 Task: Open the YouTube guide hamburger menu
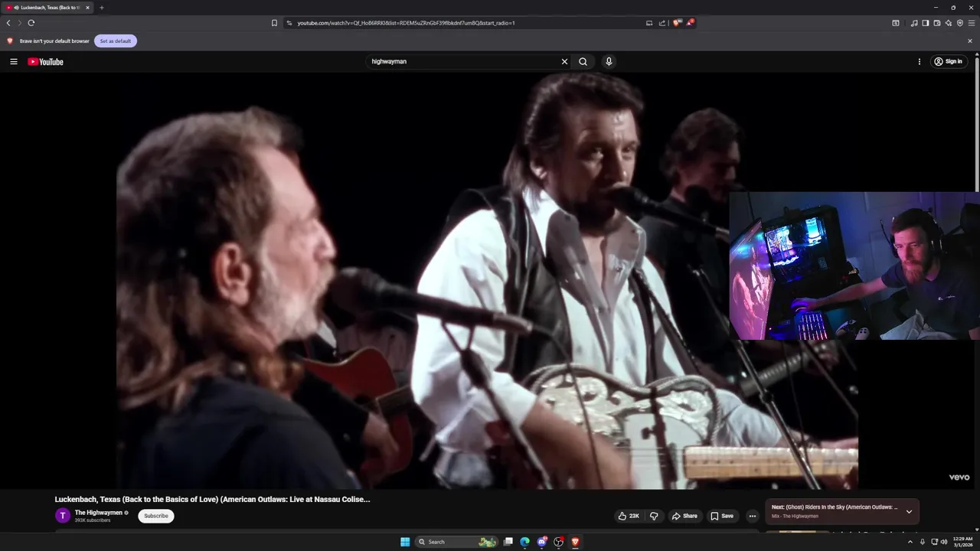(x=13, y=61)
